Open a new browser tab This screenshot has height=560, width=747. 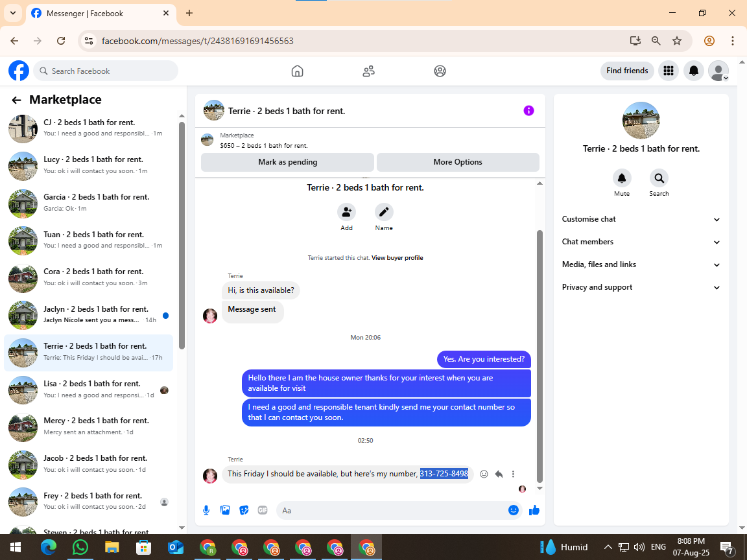click(189, 14)
